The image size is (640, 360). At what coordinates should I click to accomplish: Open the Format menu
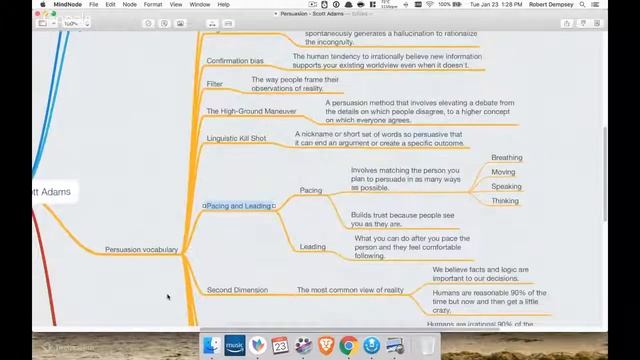[153, 4]
